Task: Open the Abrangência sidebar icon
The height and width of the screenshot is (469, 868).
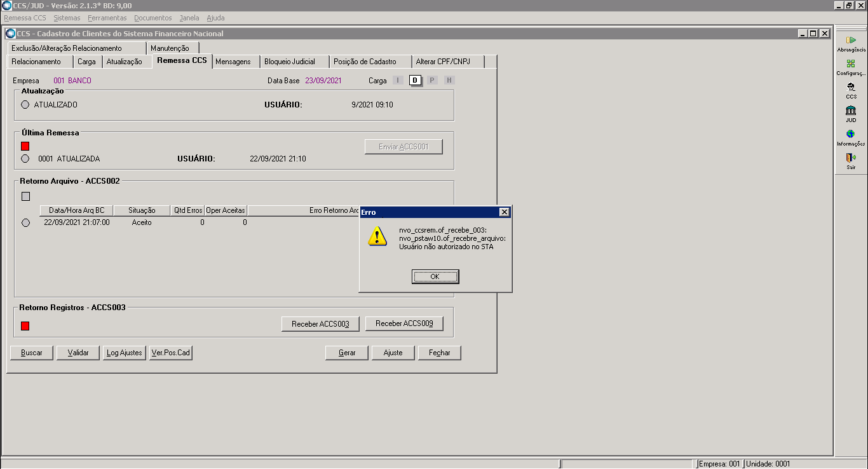Action: pyautogui.click(x=851, y=40)
